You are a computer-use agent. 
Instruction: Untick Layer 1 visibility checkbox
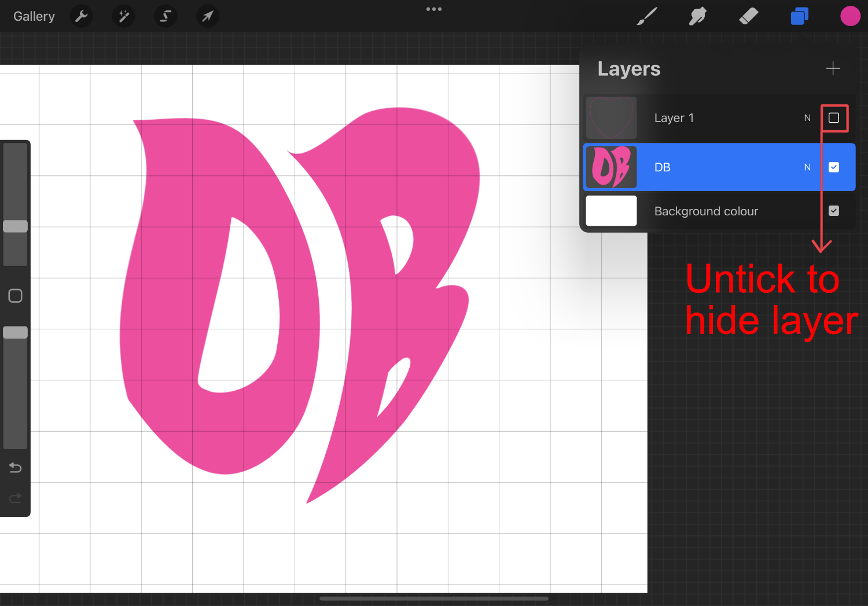834,117
